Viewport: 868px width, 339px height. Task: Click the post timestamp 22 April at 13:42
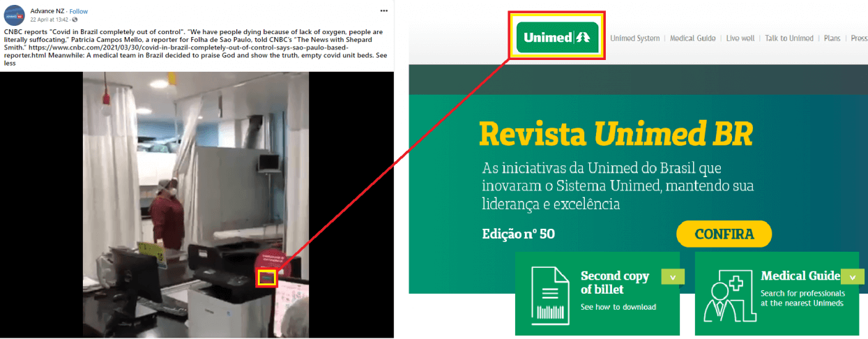point(48,20)
